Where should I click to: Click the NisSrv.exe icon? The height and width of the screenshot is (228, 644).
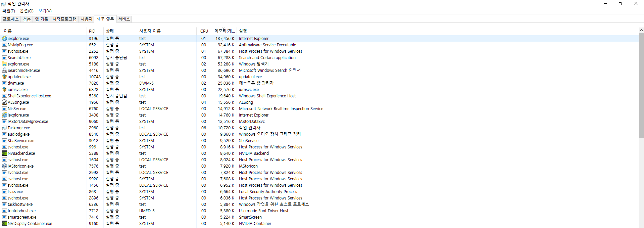point(4,109)
